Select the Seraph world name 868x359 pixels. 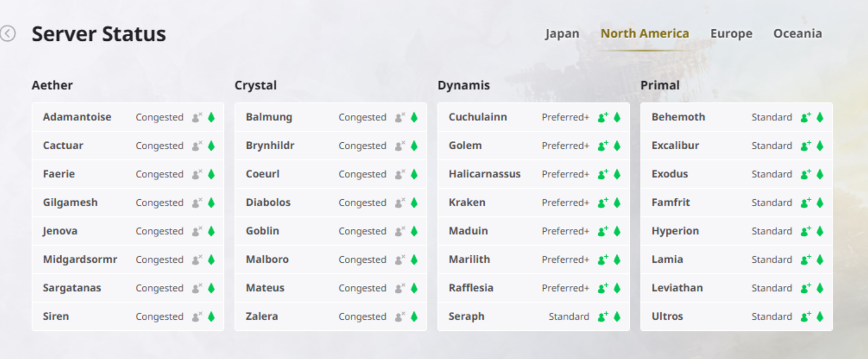pos(467,316)
